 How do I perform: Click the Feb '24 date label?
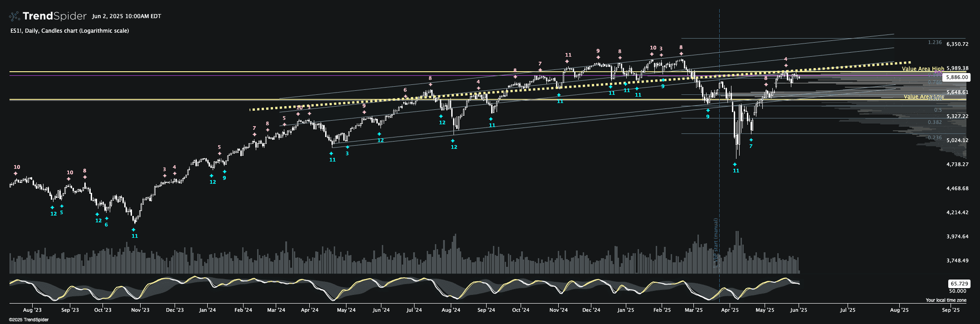pos(243,310)
